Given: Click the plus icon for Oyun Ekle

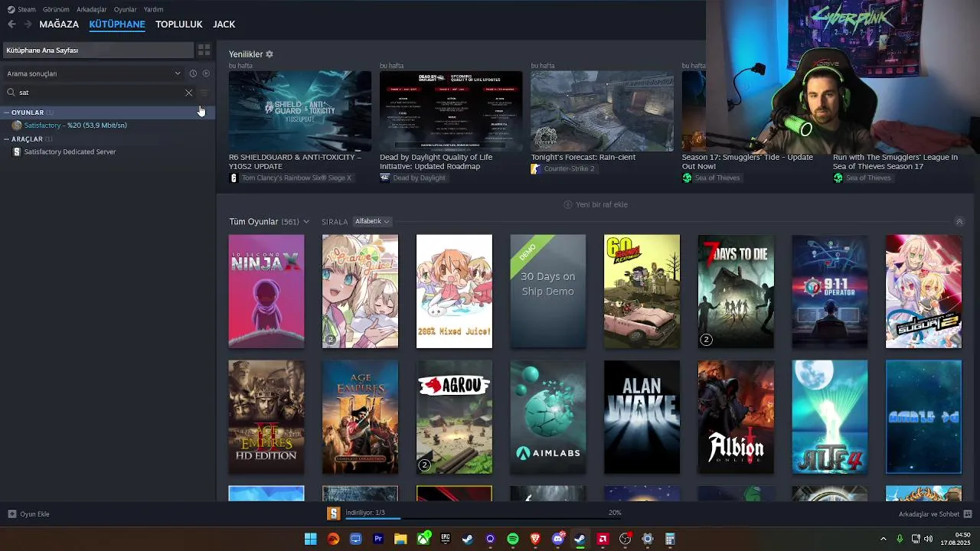Looking at the screenshot, I should pyautogui.click(x=11, y=514).
